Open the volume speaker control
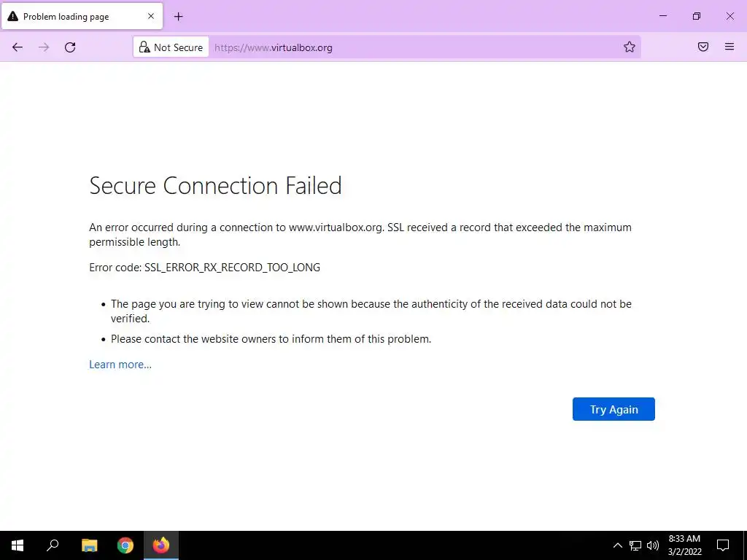The width and height of the screenshot is (747, 560). click(x=653, y=545)
